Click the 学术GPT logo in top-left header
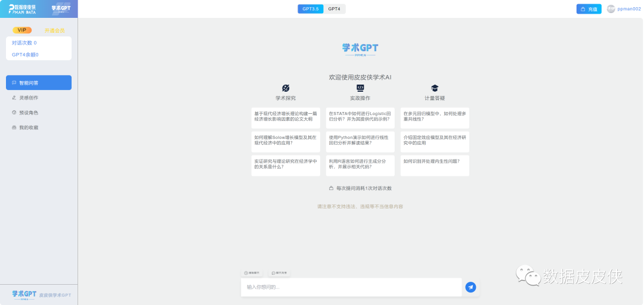Screen dimensions: 644x305 tap(61, 9)
